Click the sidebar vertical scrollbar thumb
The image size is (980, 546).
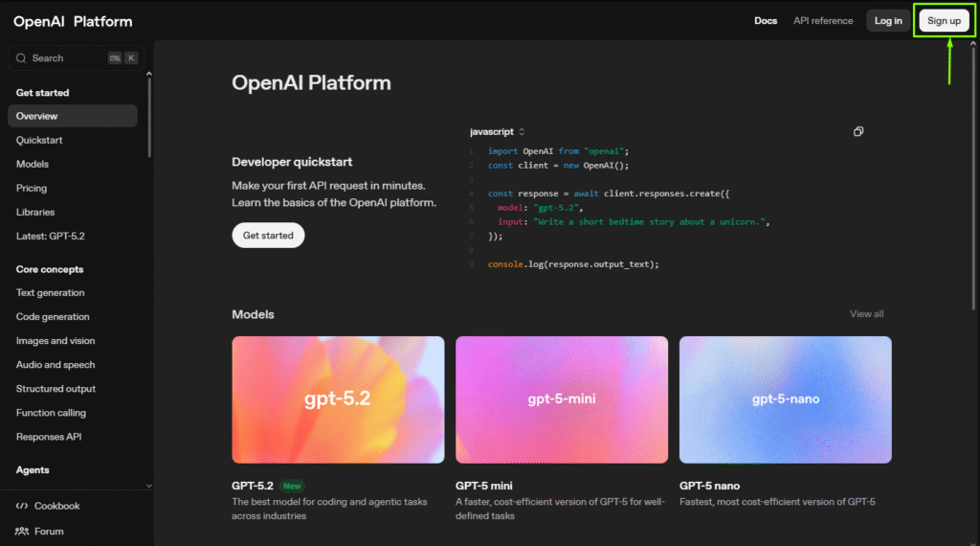pos(148,119)
